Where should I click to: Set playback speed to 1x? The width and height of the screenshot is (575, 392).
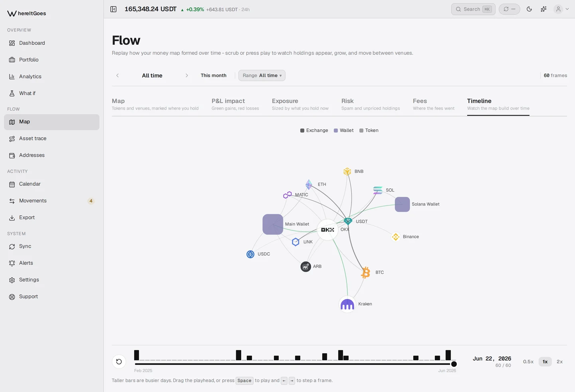tap(545, 362)
